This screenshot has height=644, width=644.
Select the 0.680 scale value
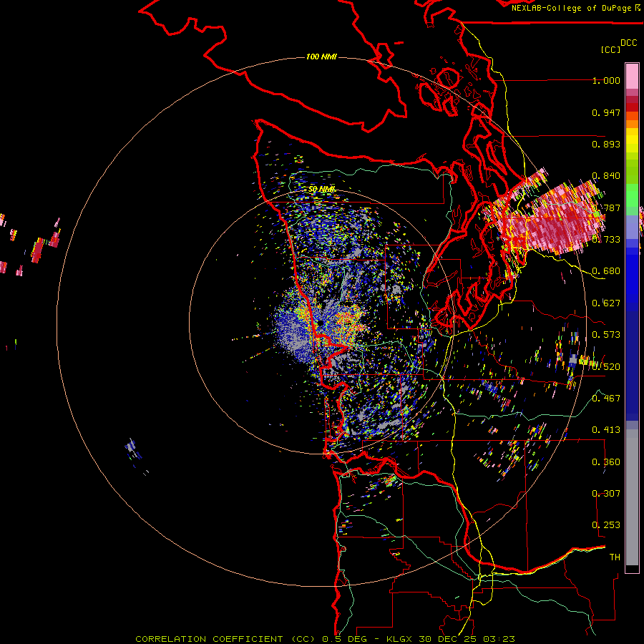click(x=606, y=271)
